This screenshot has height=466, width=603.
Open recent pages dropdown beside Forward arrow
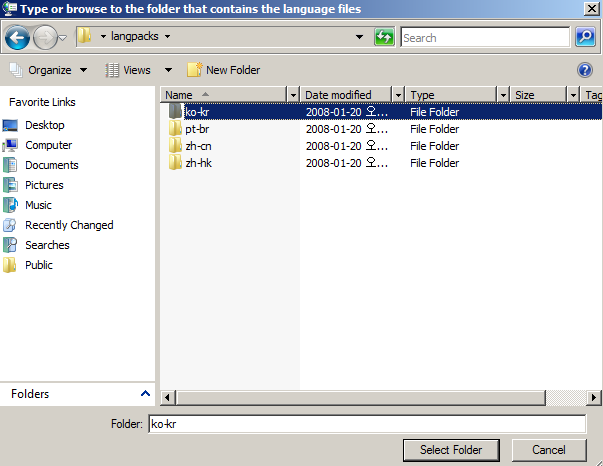click(x=63, y=38)
